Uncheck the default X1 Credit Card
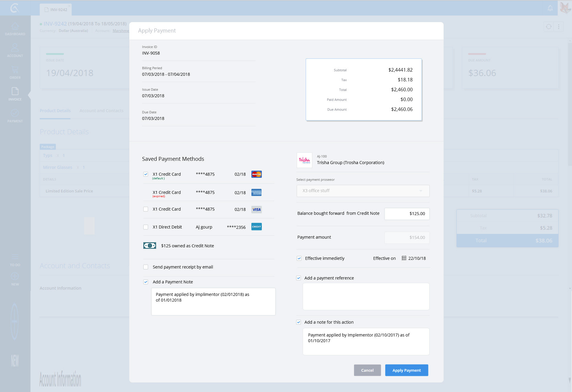572x392 pixels. [x=146, y=174]
